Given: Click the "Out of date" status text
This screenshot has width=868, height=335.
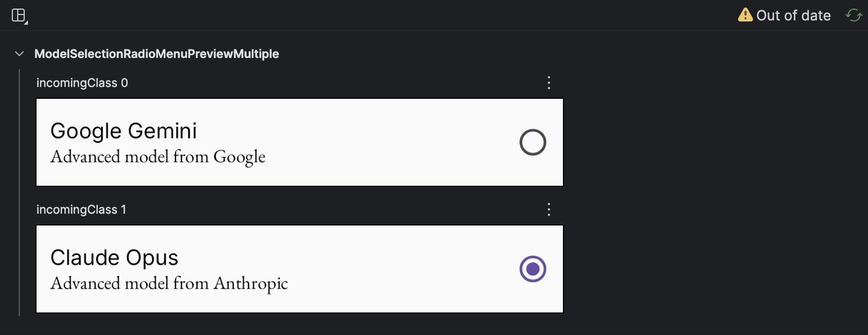Looking at the screenshot, I should click(793, 16).
